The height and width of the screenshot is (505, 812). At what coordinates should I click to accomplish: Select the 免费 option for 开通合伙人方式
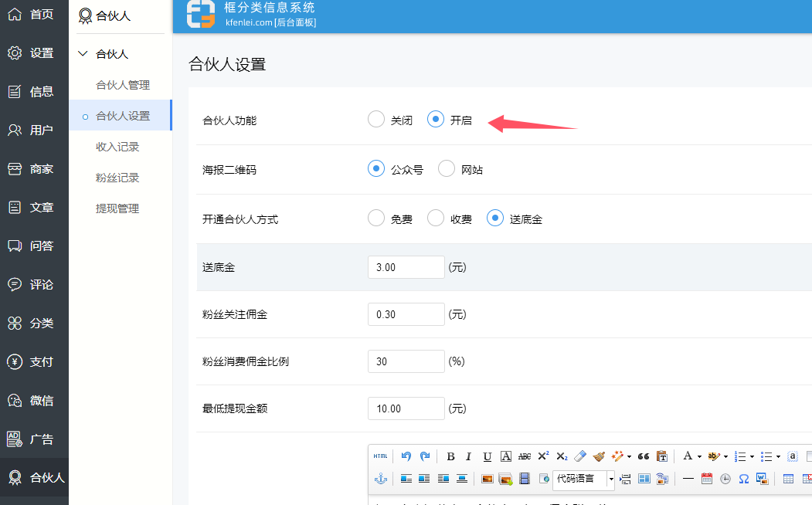coord(376,219)
